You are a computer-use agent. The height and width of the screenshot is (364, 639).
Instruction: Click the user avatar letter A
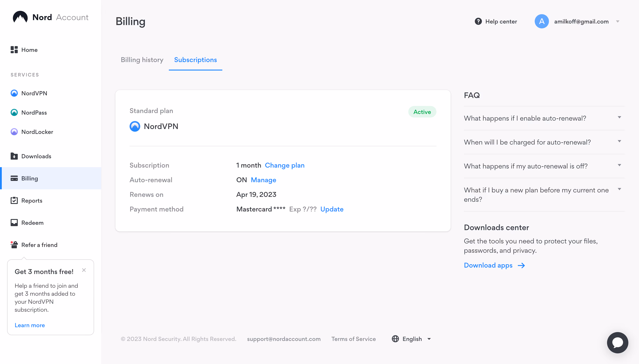(542, 22)
